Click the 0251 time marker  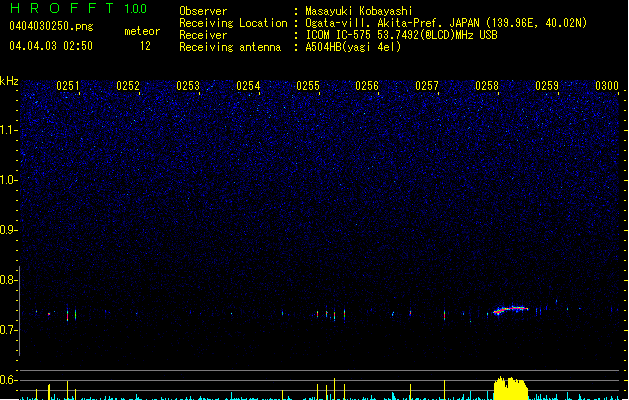68,86
